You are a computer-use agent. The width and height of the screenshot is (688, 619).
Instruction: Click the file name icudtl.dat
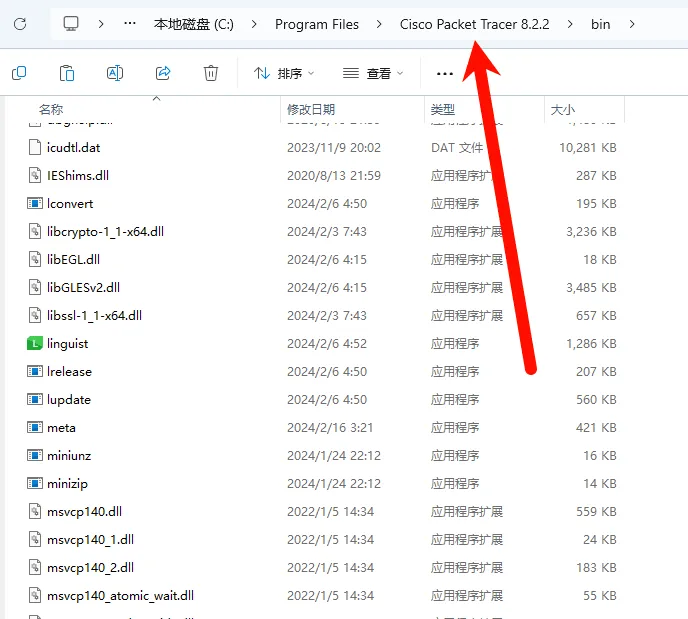pos(74,147)
